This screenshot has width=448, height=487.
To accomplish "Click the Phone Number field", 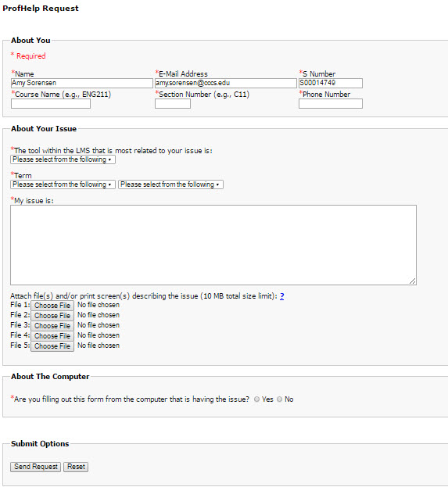I will pos(331,104).
